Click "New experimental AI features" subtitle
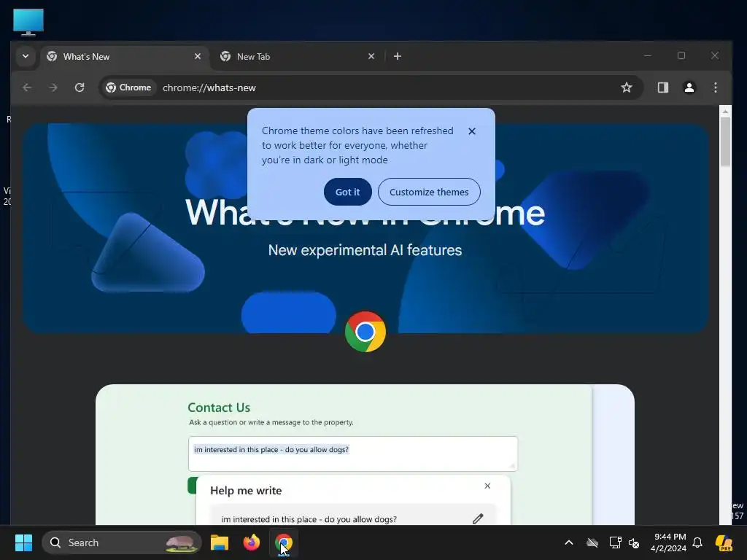This screenshot has height=560, width=747. click(x=365, y=250)
